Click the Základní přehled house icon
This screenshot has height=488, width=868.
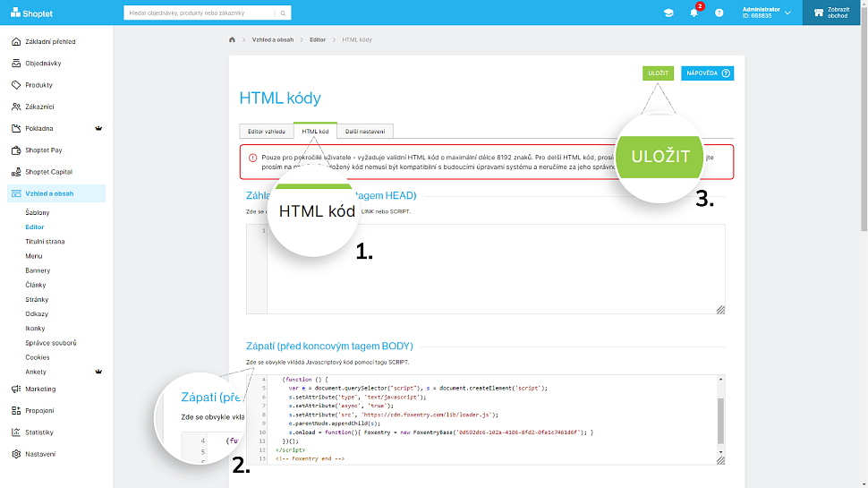pos(16,41)
